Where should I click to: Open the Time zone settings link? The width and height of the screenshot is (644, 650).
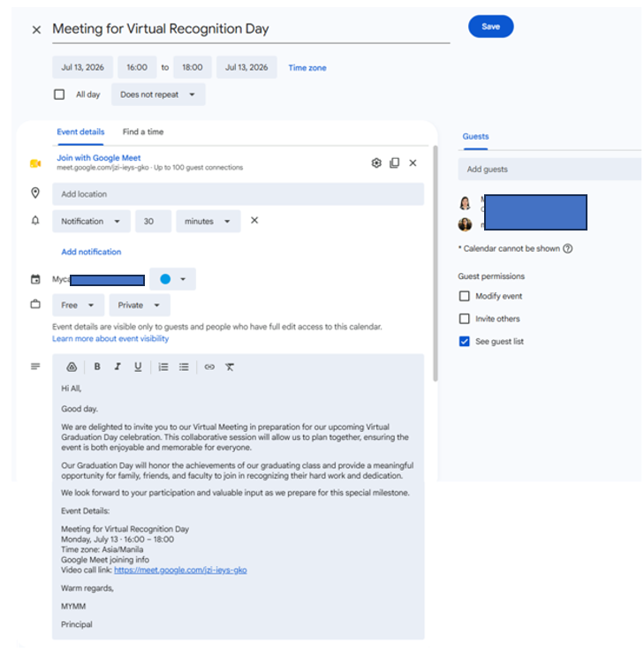(x=307, y=68)
